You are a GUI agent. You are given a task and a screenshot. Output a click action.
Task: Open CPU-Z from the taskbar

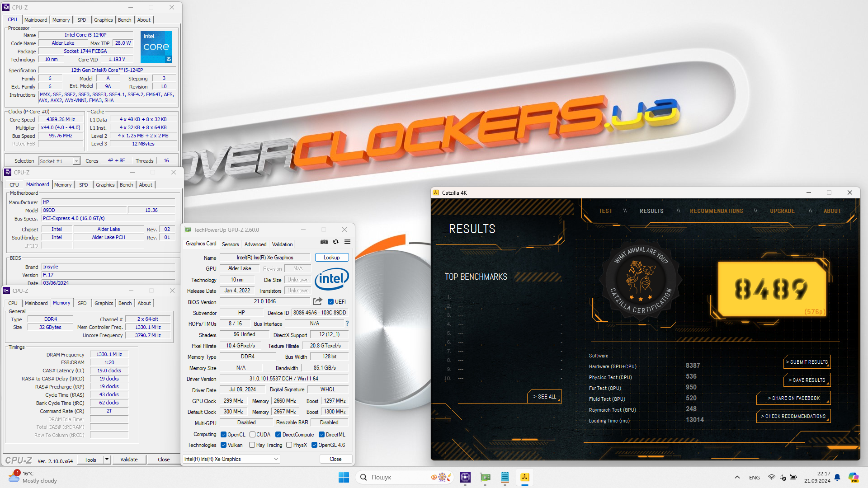pyautogui.click(x=465, y=477)
